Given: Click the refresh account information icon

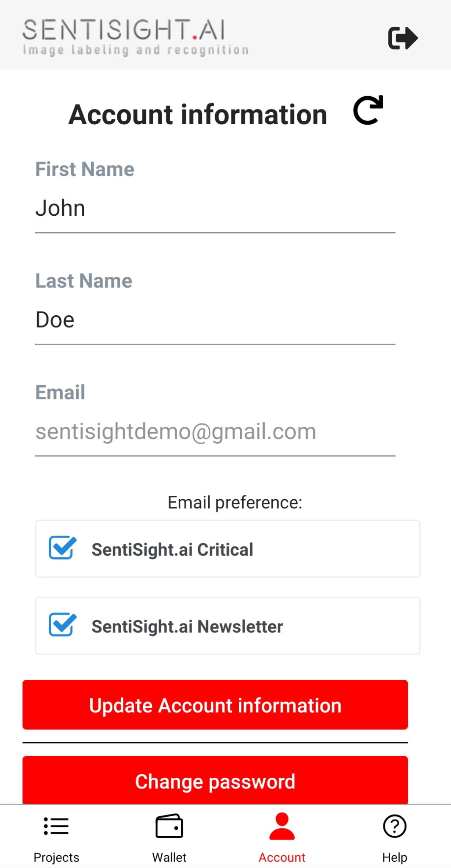Looking at the screenshot, I should [x=368, y=110].
